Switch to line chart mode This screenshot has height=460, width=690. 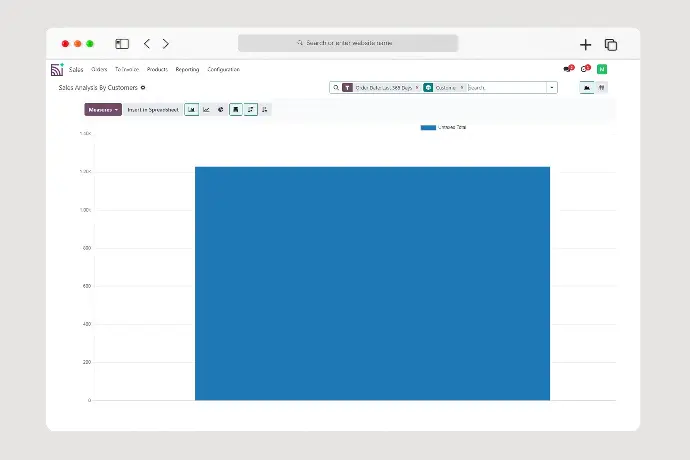(x=206, y=110)
